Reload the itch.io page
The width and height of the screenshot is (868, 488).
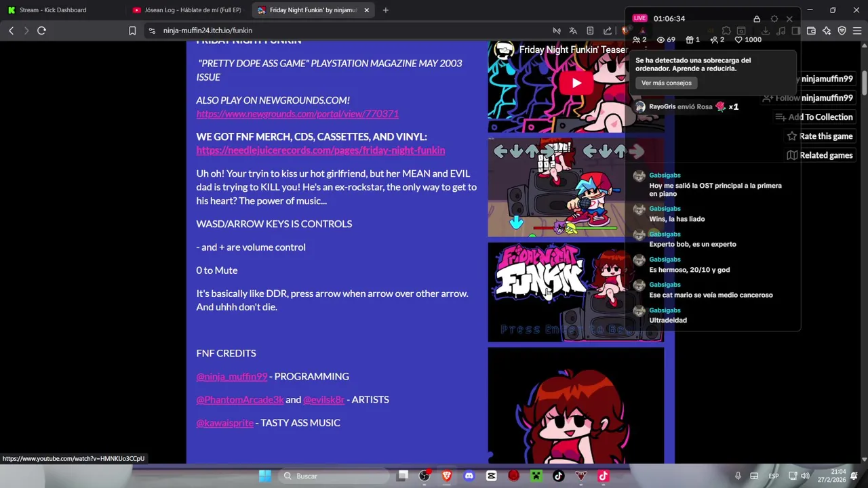point(41,30)
